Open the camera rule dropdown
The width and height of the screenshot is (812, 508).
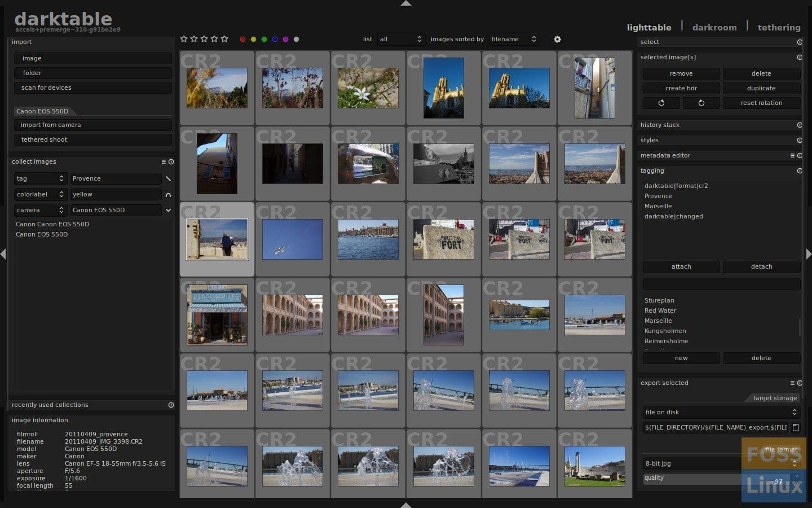[41, 210]
